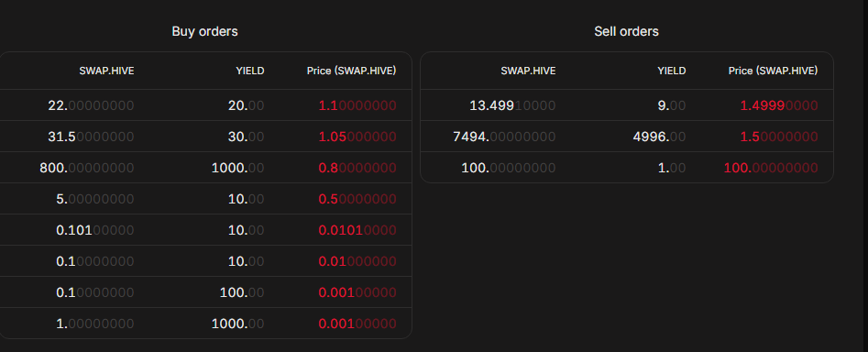Select buy price 0.80000000
Viewport: 868px width, 352px height.
point(357,168)
